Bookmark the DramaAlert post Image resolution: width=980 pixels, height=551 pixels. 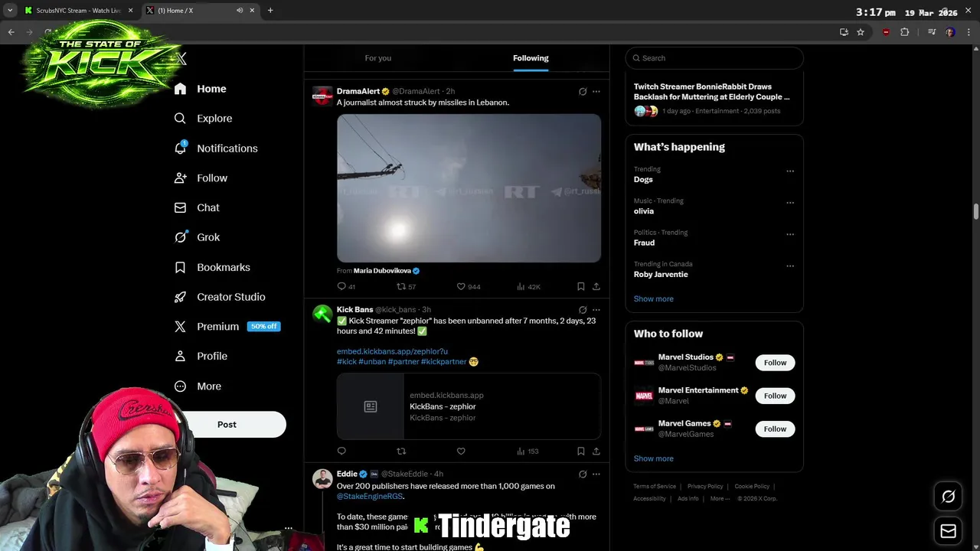click(581, 286)
